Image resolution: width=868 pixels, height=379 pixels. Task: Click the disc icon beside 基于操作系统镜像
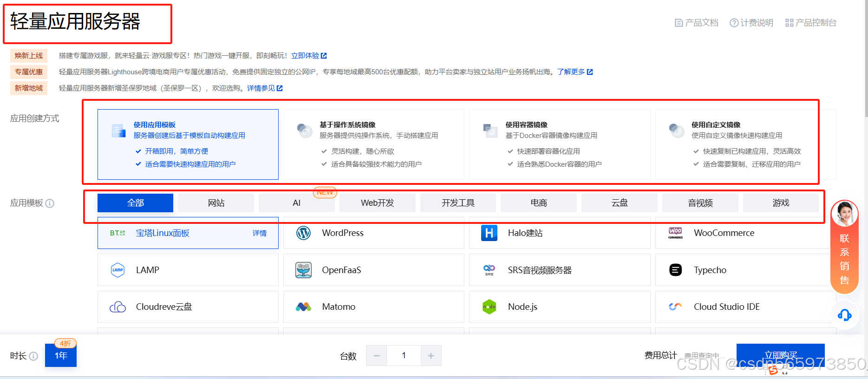pos(305,131)
